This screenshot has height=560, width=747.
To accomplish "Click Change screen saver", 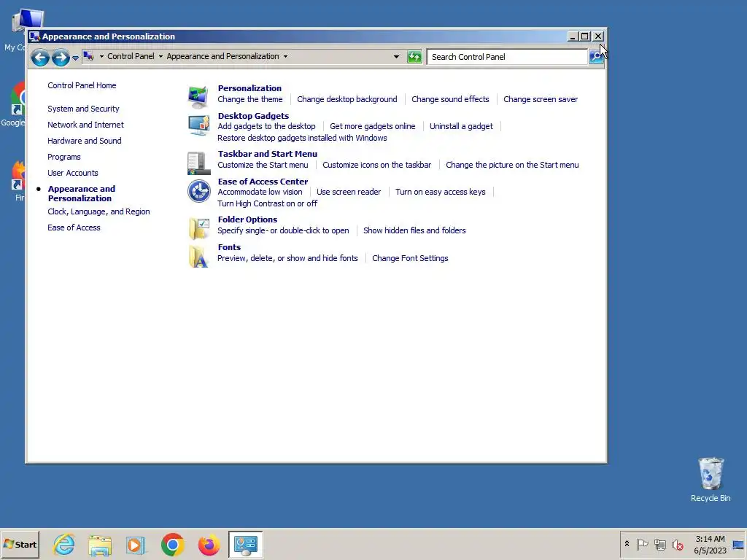I will point(541,99).
